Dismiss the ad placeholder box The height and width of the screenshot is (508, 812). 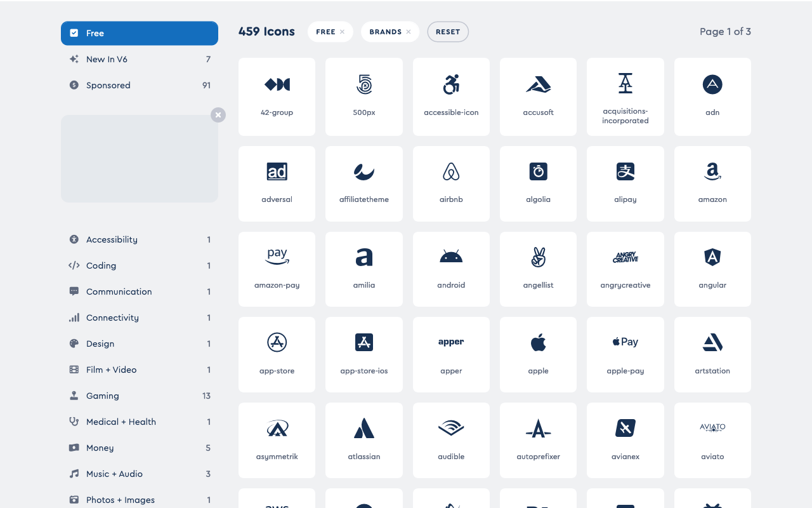(218, 115)
